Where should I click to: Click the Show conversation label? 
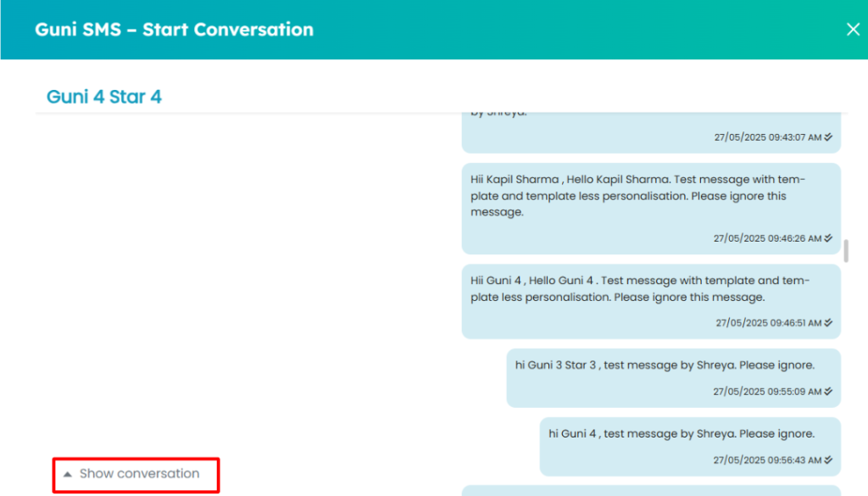[x=139, y=473]
